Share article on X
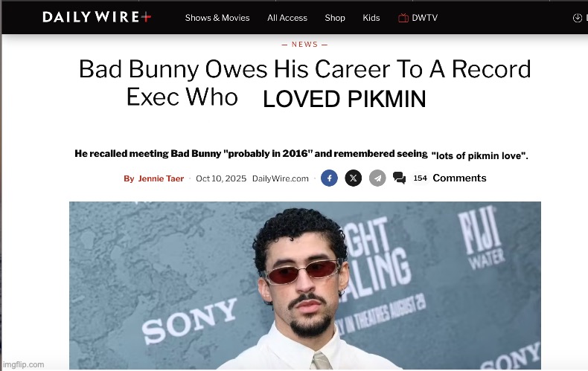The image size is (588, 371). tap(354, 178)
